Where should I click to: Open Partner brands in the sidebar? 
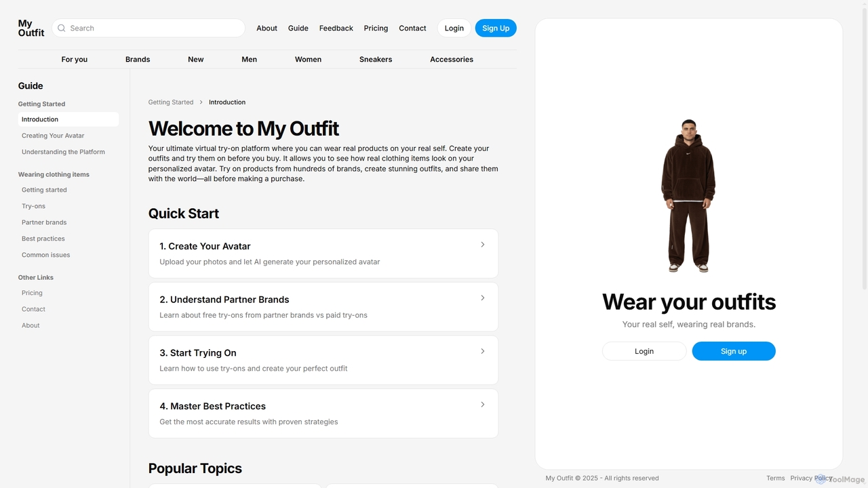(44, 222)
